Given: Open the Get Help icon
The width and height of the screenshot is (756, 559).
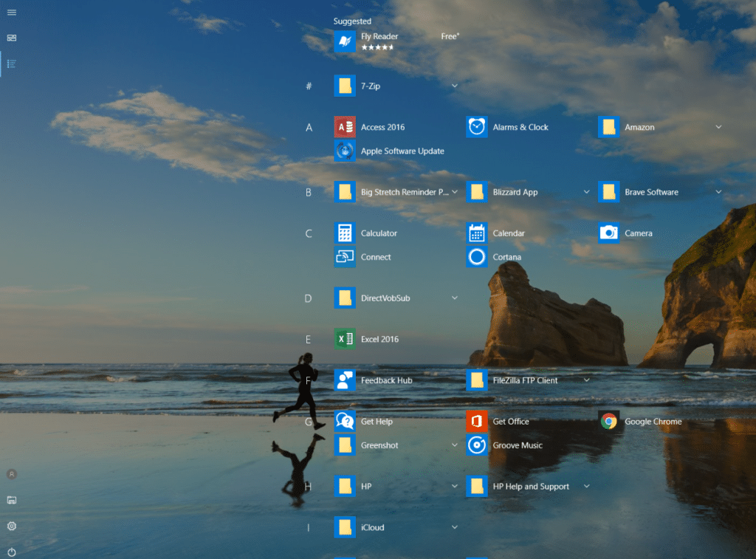Looking at the screenshot, I should coord(345,421).
